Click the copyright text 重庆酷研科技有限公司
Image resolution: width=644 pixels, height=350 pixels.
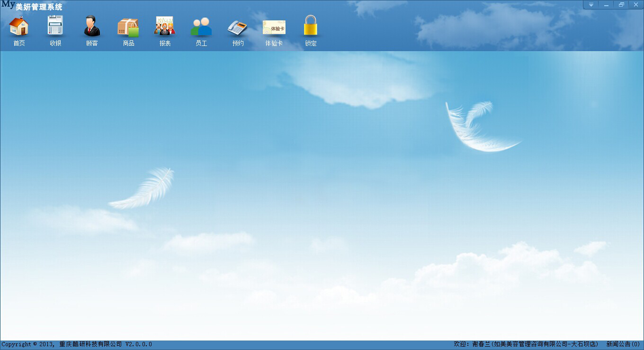[x=91, y=344]
